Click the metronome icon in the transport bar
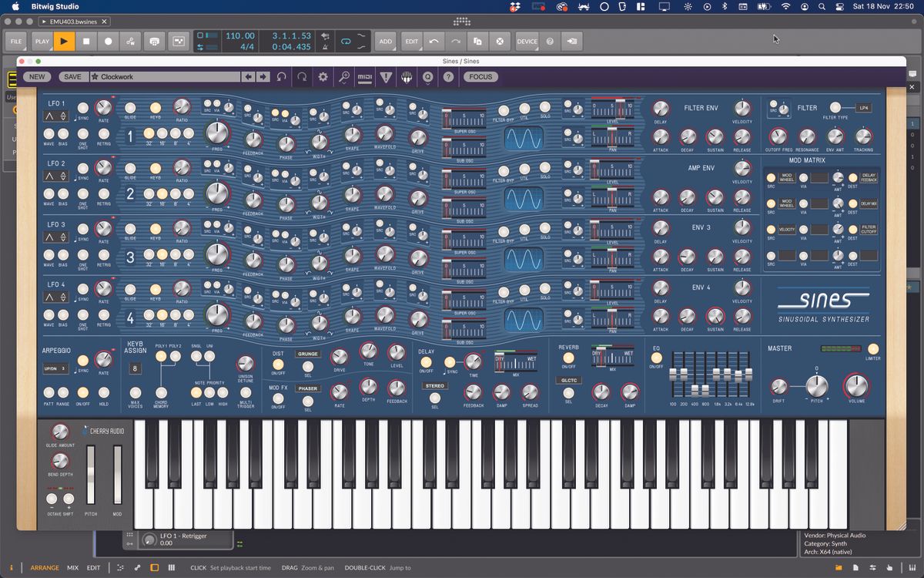The width and height of the screenshot is (924, 578). click(x=326, y=47)
